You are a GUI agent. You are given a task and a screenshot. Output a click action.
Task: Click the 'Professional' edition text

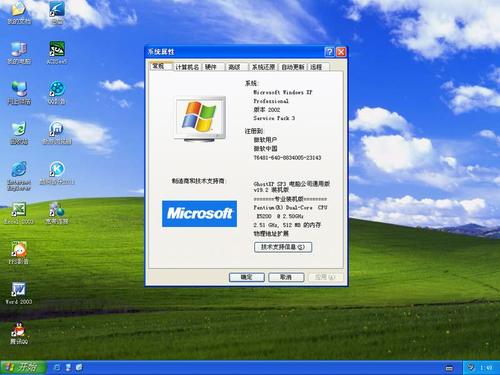pyautogui.click(x=271, y=101)
